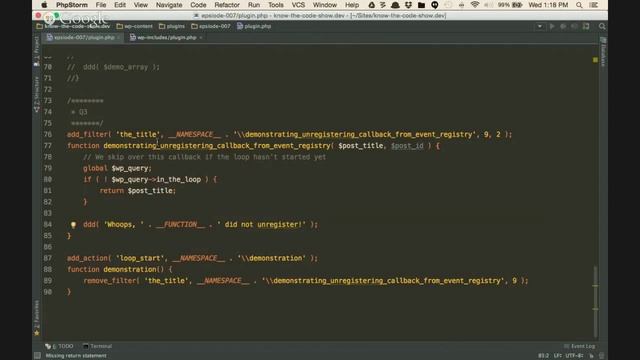Open the Refactor menu
Viewport: 640px width, 360px height.
[227, 5]
